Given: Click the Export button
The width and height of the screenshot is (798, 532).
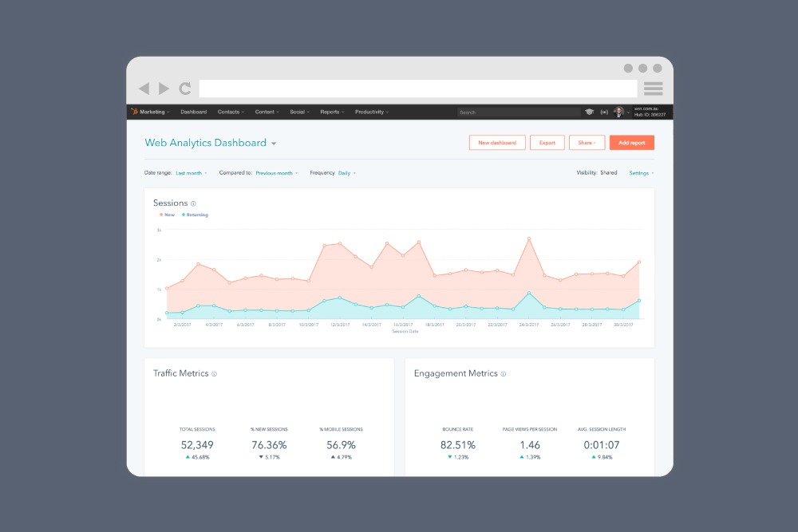Looking at the screenshot, I should (x=547, y=143).
